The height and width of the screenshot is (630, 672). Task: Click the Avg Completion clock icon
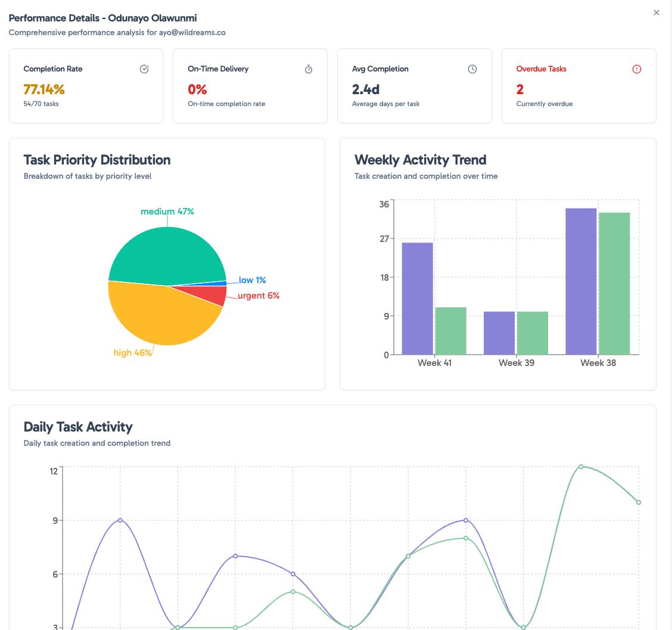click(x=472, y=69)
